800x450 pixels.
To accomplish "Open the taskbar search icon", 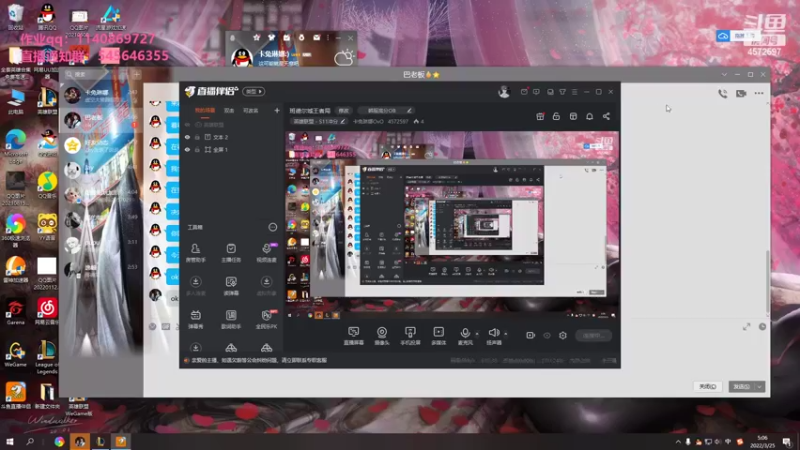I will coord(30,441).
